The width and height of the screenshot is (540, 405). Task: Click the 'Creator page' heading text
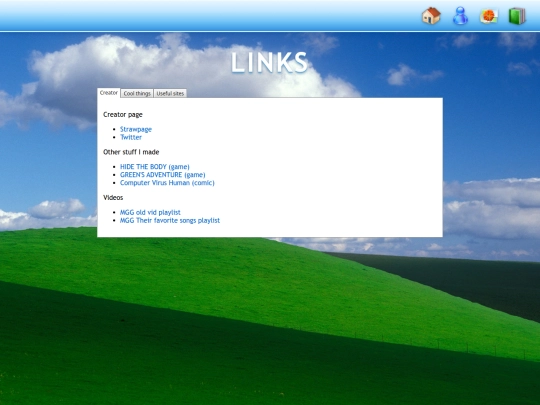[123, 114]
